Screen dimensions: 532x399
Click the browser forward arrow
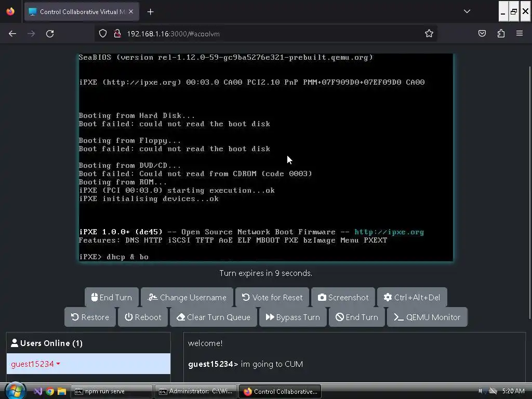point(31,34)
